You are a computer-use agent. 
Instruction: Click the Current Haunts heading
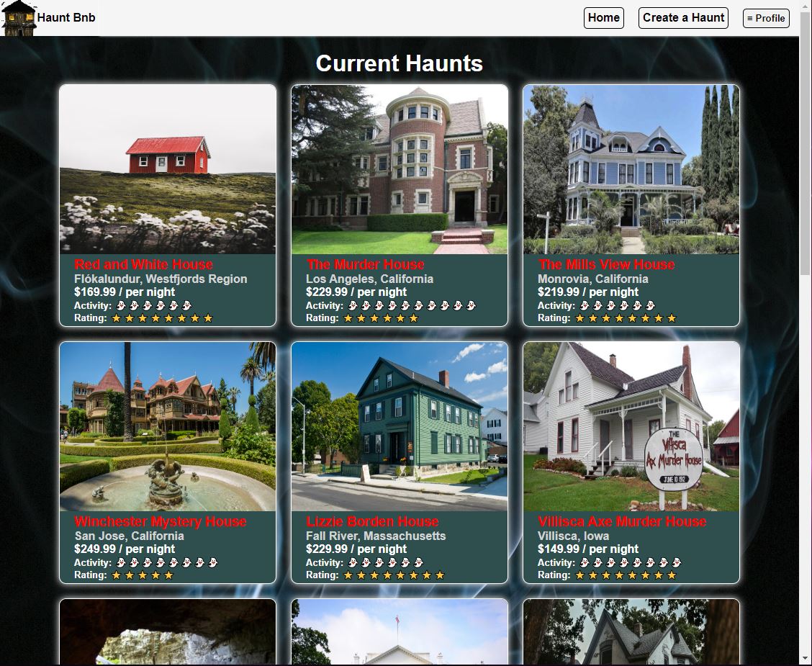pos(400,63)
